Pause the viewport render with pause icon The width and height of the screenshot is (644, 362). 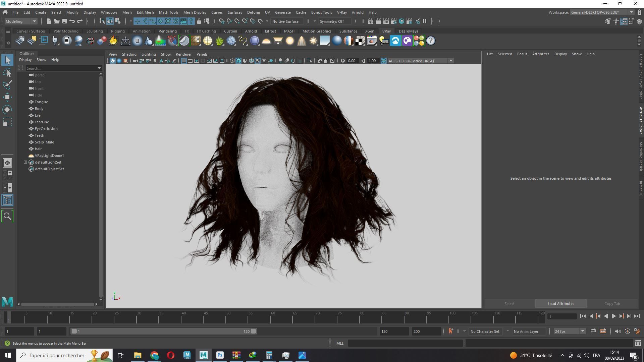click(425, 21)
